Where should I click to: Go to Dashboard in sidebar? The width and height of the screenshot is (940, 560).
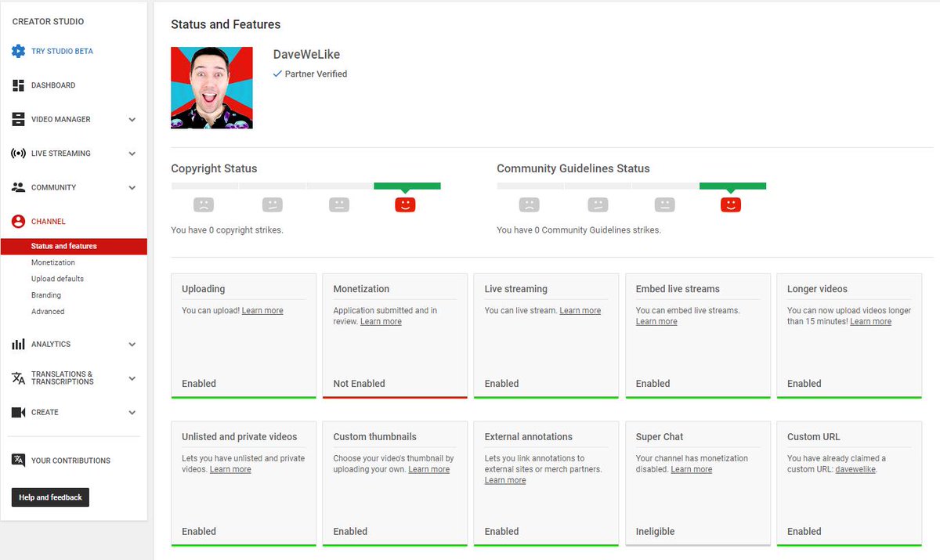coord(53,85)
